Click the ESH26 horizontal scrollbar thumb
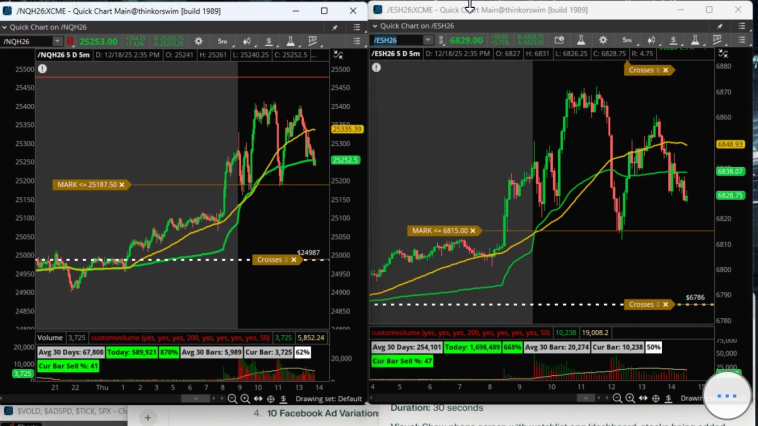 pos(585,398)
